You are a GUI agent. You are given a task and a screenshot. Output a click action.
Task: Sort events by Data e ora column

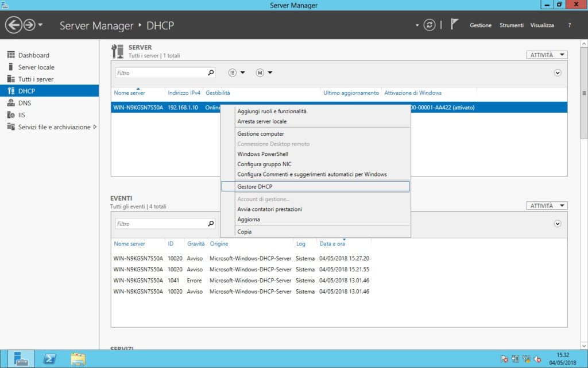332,244
